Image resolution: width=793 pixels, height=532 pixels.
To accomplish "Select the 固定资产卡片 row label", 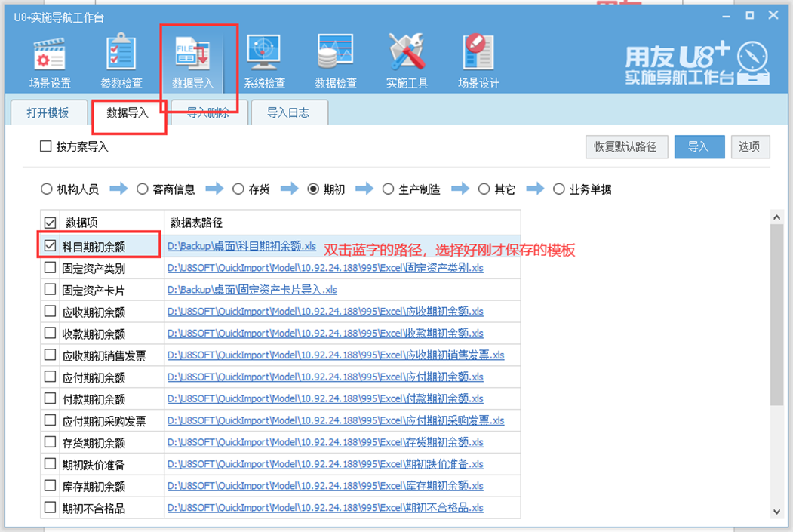I will 94,291.
